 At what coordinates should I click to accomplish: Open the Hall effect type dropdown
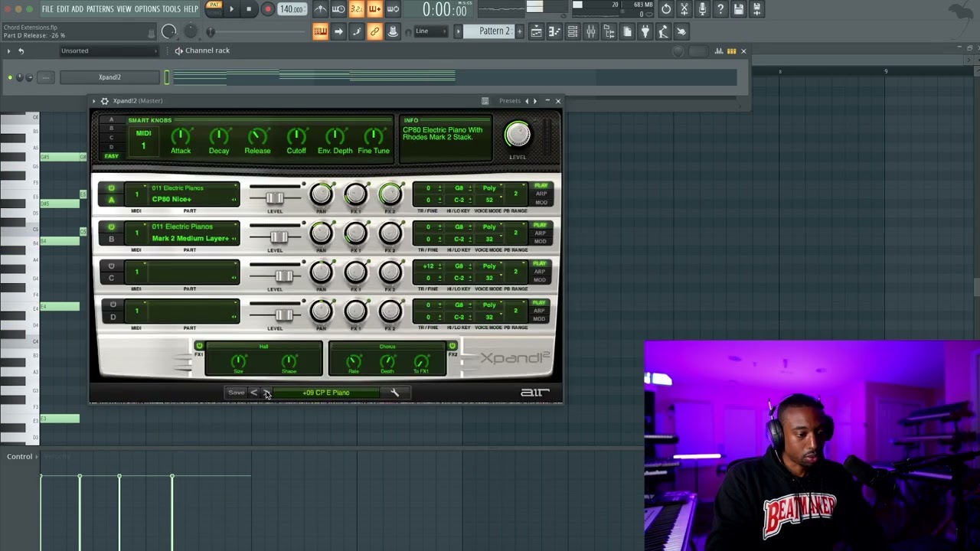pyautogui.click(x=263, y=347)
